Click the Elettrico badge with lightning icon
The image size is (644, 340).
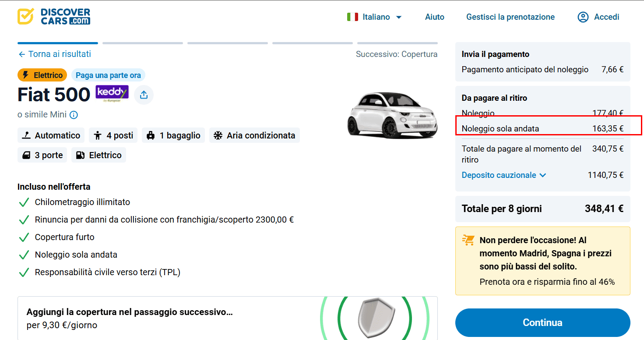[42, 75]
